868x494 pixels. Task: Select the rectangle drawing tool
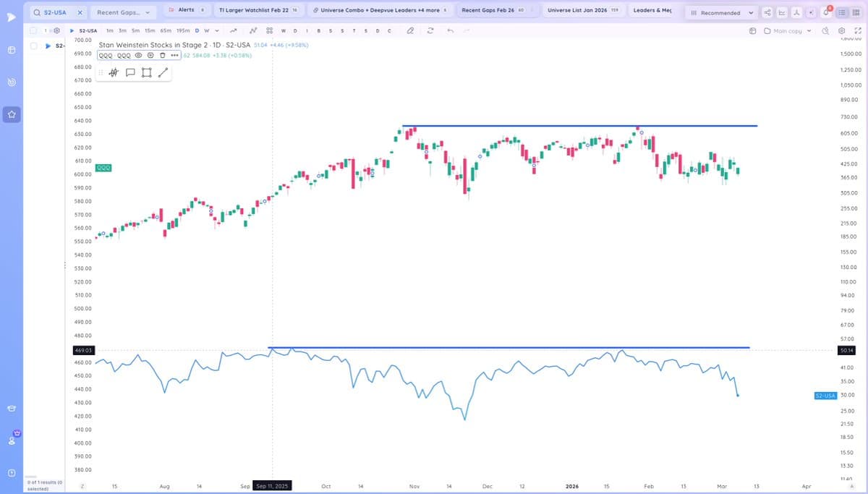click(147, 72)
